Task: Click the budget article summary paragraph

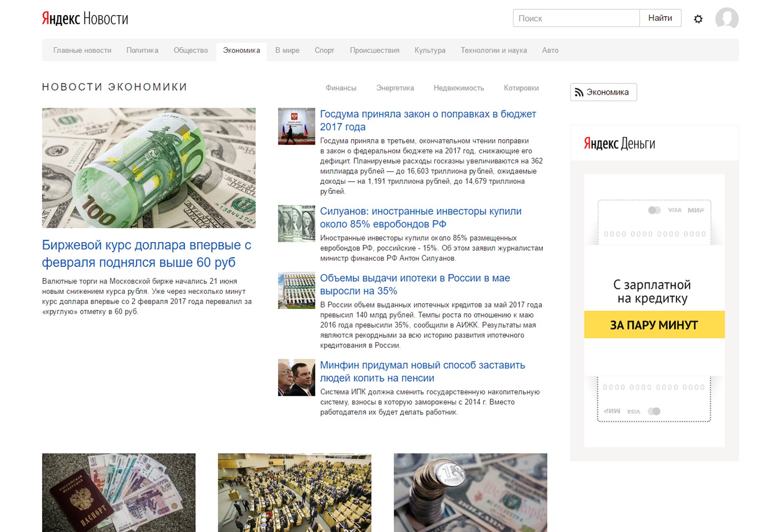Action: tap(432, 166)
